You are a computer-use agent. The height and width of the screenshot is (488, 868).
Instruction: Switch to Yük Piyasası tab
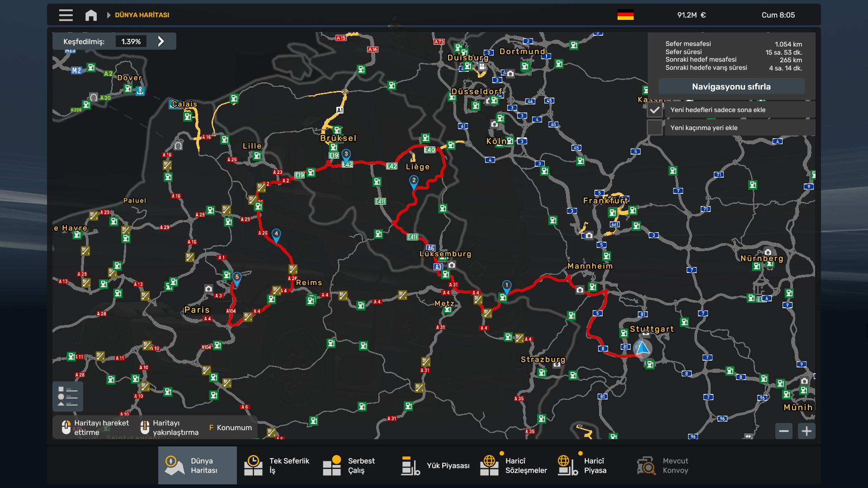tap(435, 465)
